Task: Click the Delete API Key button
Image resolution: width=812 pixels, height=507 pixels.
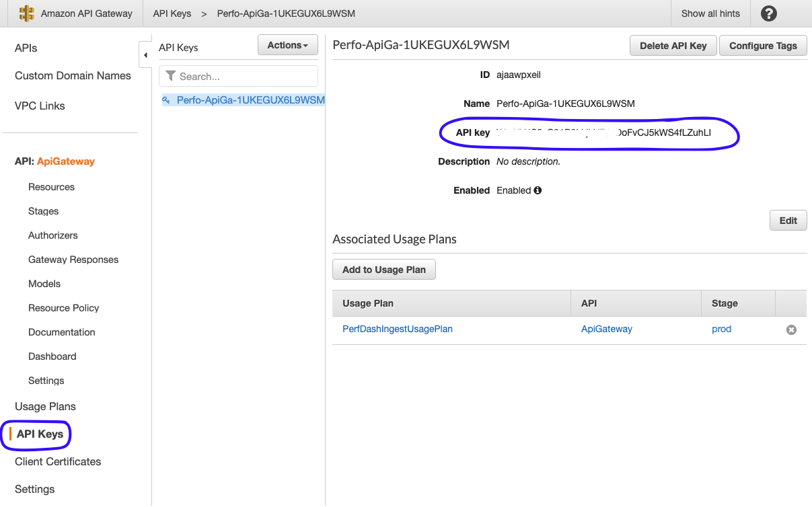Action: coord(673,46)
